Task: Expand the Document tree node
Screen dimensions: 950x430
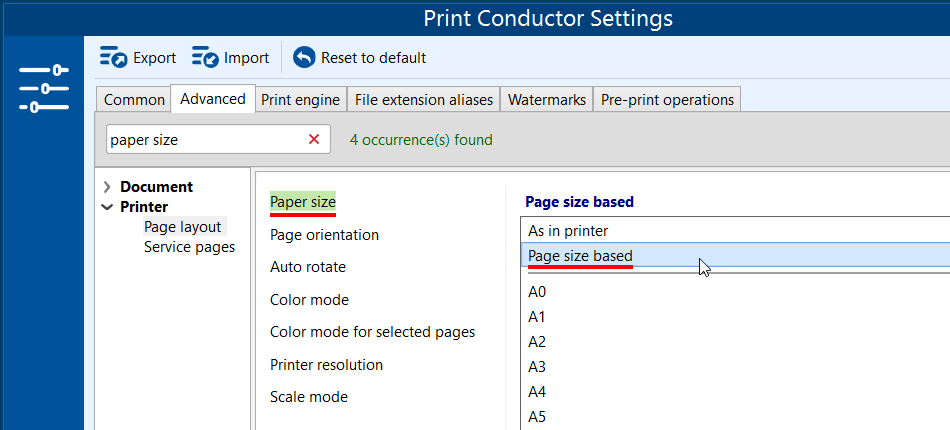Action: coord(107,187)
